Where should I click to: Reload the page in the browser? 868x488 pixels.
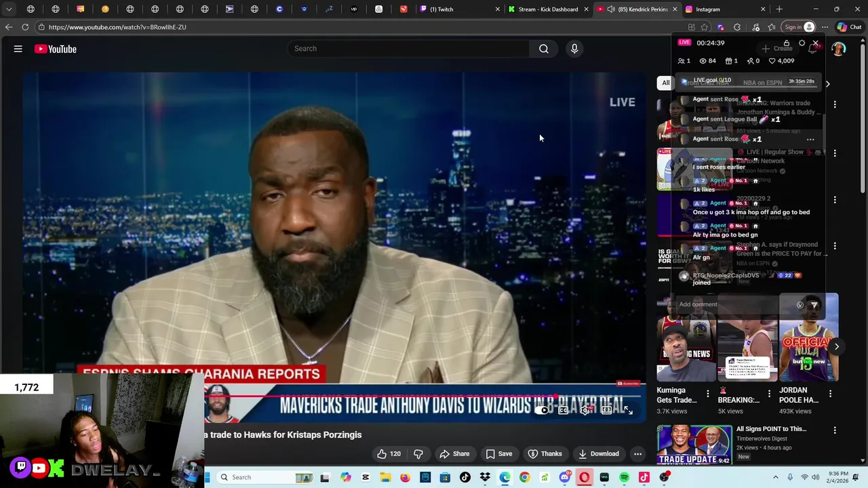[25, 27]
